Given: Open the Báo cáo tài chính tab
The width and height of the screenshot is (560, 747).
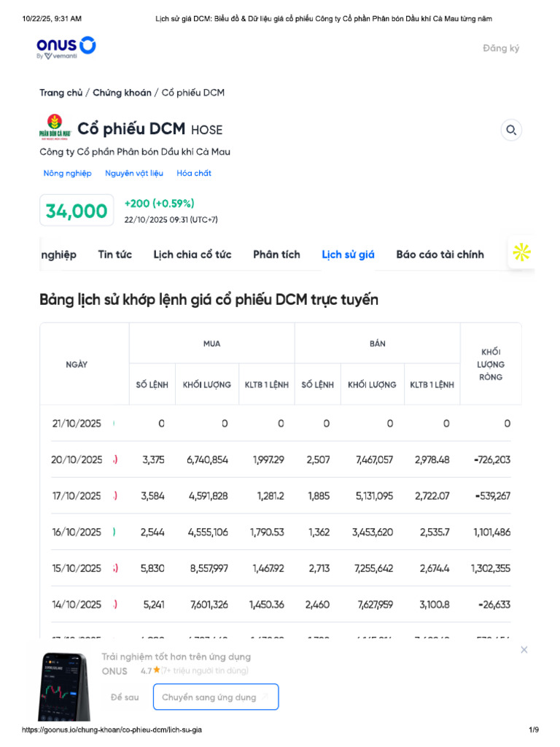Looking at the screenshot, I should coord(440,255).
